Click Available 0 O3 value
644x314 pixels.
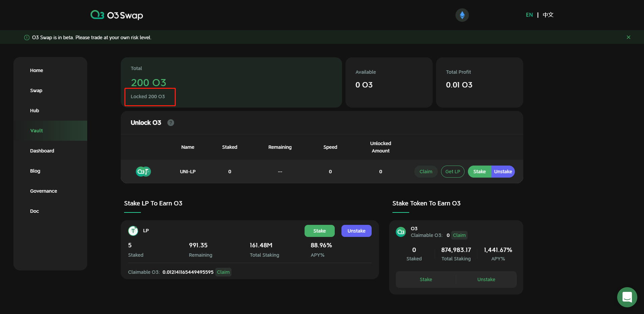click(x=364, y=85)
